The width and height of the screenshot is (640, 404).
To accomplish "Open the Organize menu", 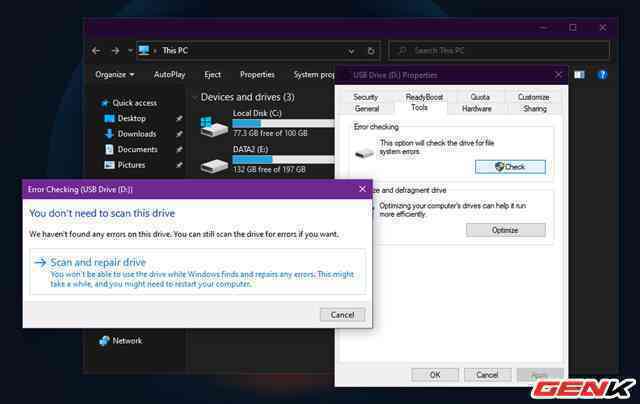I will point(115,75).
